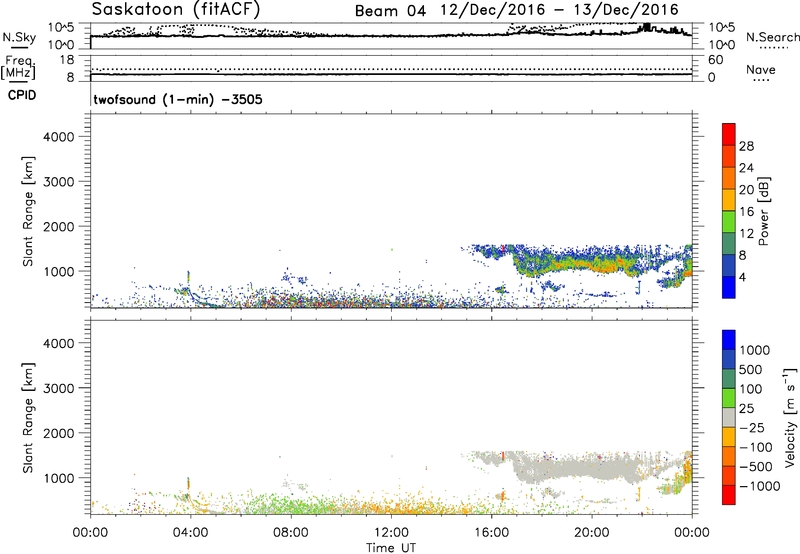
Task: Click the 28 tick on power colorbar
Action: [746, 146]
